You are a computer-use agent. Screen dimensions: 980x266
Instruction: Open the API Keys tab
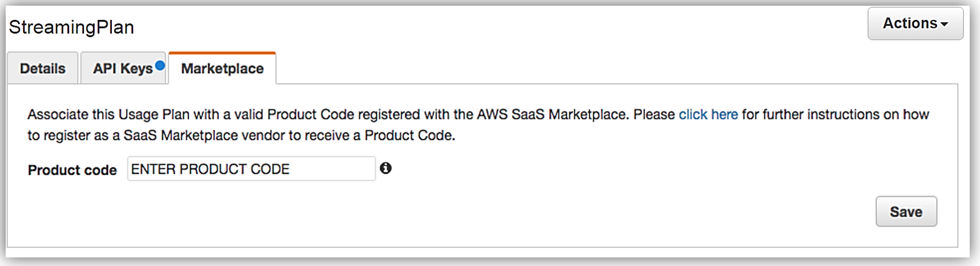pos(123,68)
